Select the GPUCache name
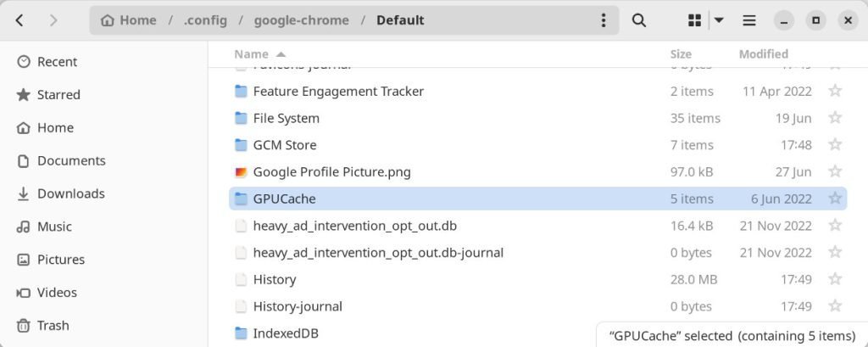The image size is (868, 347). click(x=285, y=199)
